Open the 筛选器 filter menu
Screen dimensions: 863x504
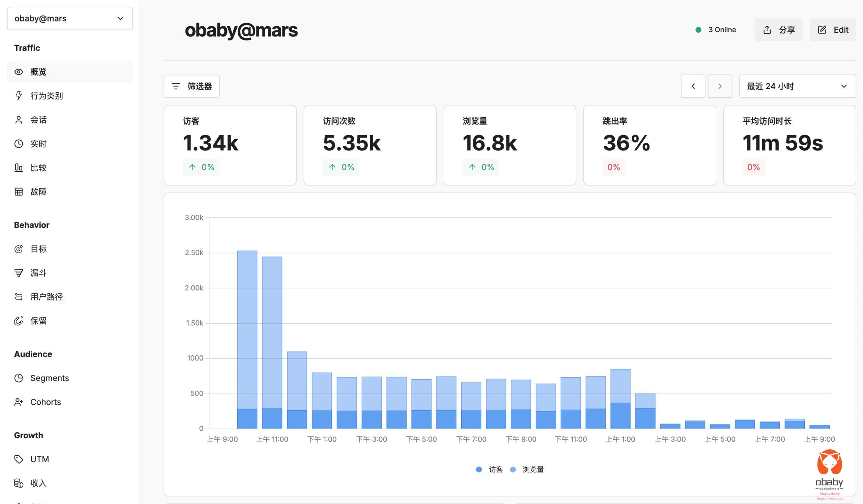(191, 86)
